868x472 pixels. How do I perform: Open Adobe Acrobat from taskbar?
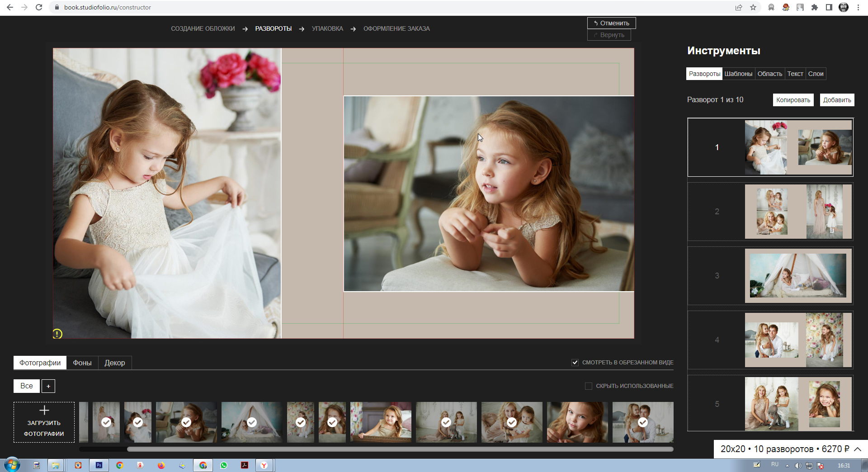[245, 465]
